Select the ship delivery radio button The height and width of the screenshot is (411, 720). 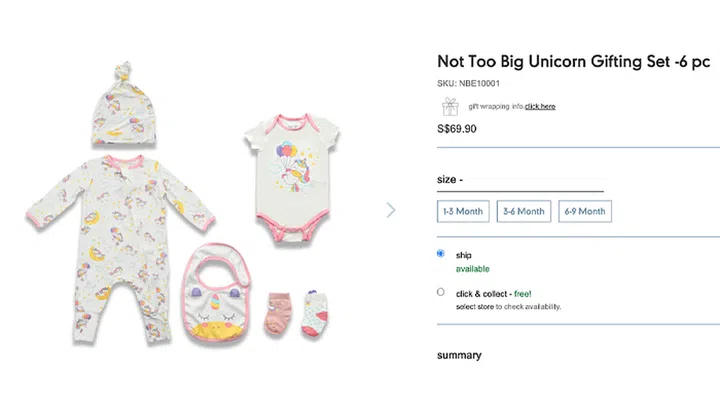coord(441,254)
